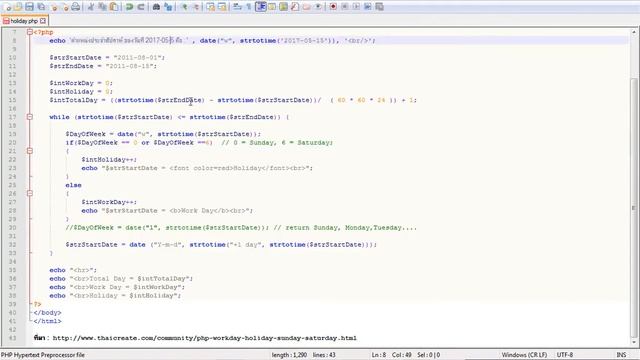Click '$intHoliday++' on line 22

[109, 160]
